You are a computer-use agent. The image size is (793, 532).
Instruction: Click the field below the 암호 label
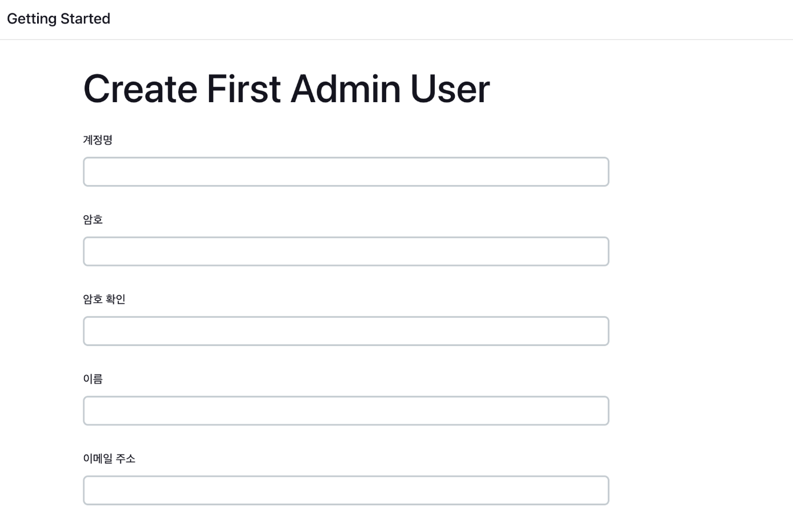[346, 251]
